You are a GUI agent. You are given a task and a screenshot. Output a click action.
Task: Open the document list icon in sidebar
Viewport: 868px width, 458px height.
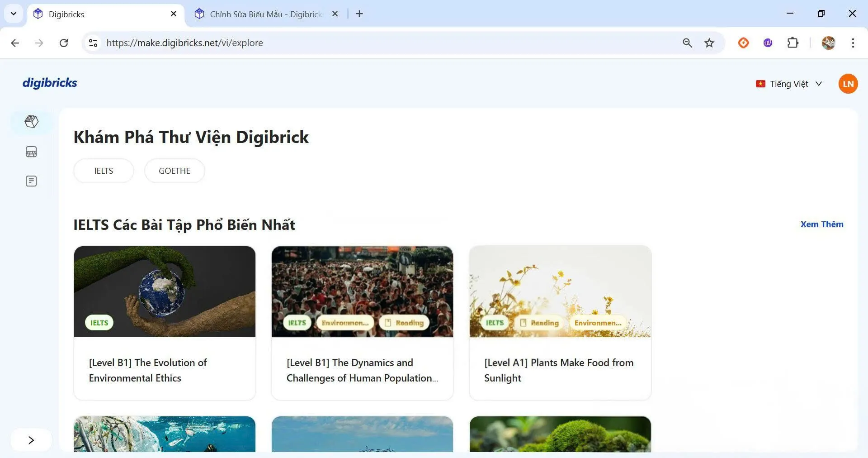(31, 181)
